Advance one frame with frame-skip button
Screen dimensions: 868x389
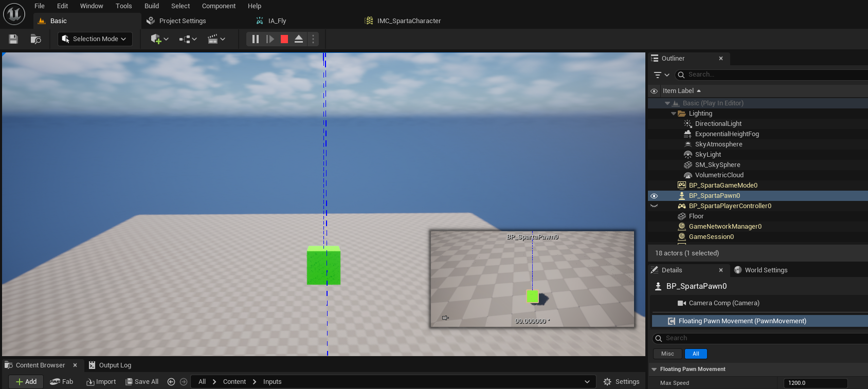pos(270,39)
